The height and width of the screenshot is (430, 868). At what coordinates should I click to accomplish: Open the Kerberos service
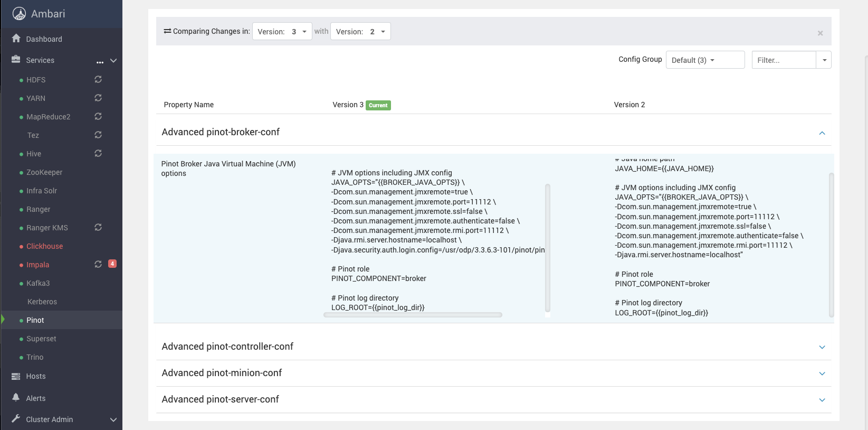coord(42,302)
